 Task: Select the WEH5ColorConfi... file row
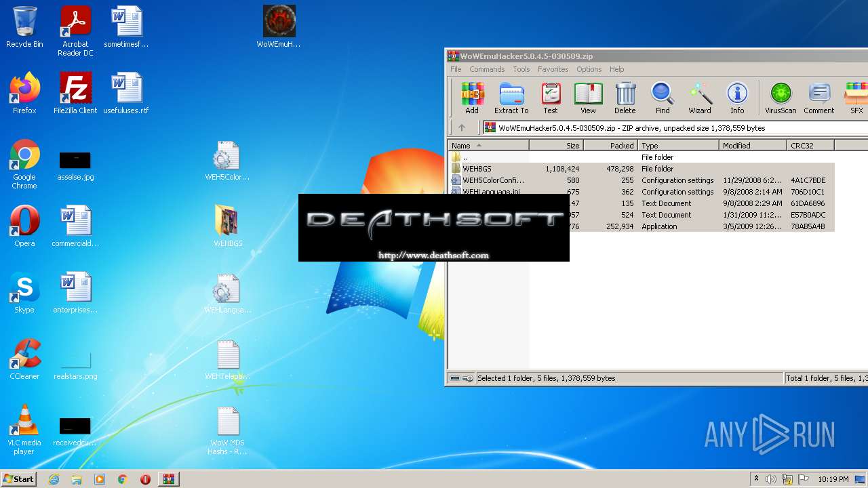(x=642, y=180)
